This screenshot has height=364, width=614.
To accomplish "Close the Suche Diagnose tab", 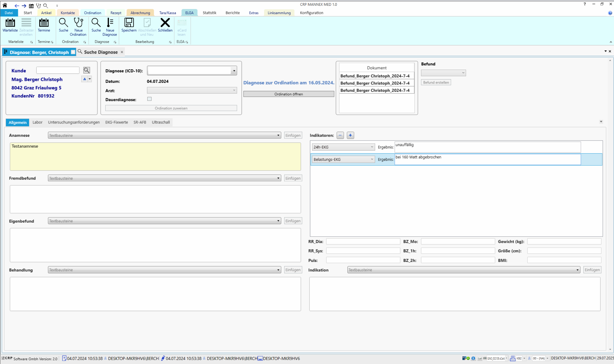I will point(122,52).
